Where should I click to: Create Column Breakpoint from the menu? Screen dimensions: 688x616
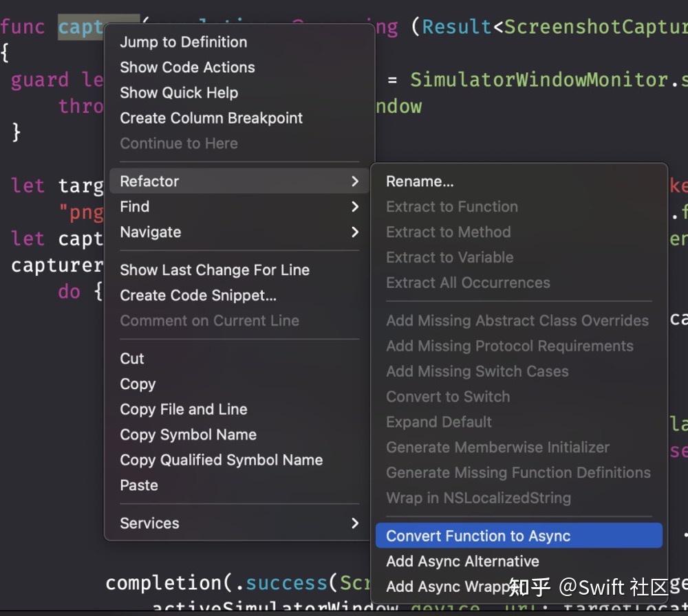click(x=211, y=118)
